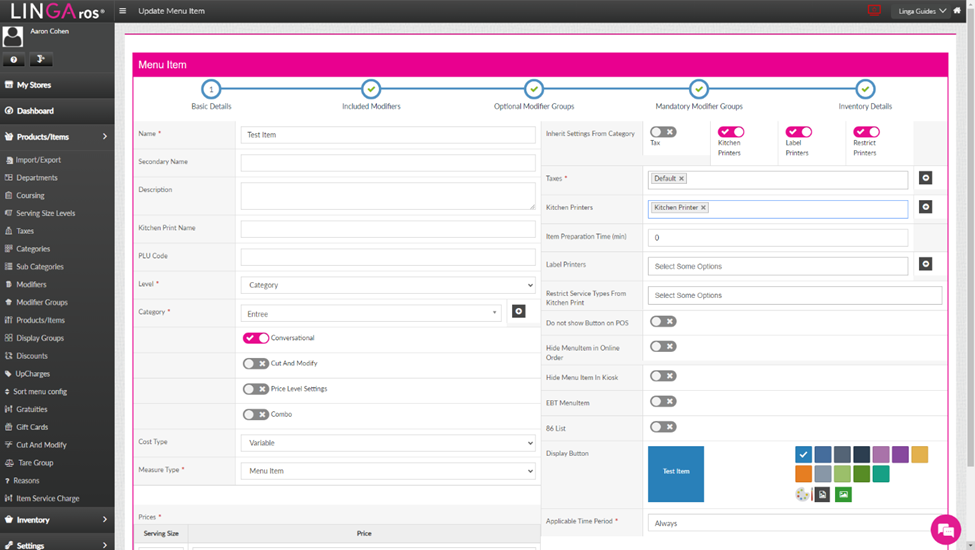
Task: Click the add icon next to Category
Action: pos(519,311)
